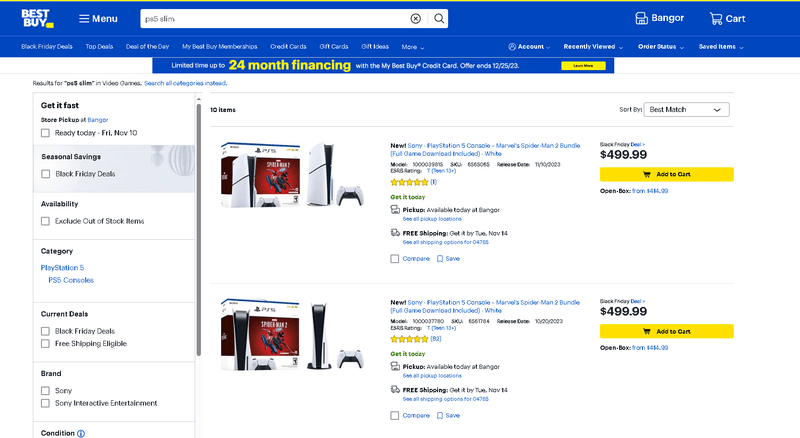Open the shopping Cart
Image resolution: width=800 pixels, height=438 pixels.
click(727, 19)
